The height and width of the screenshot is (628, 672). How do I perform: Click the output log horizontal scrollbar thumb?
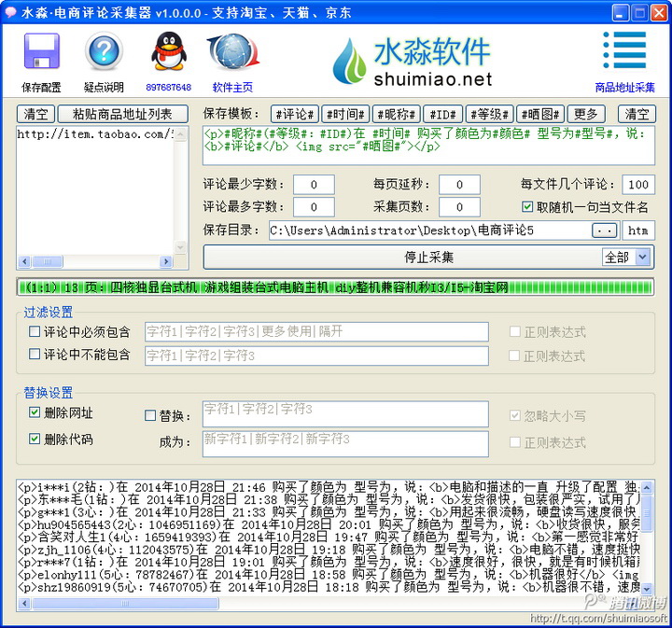tap(125, 604)
